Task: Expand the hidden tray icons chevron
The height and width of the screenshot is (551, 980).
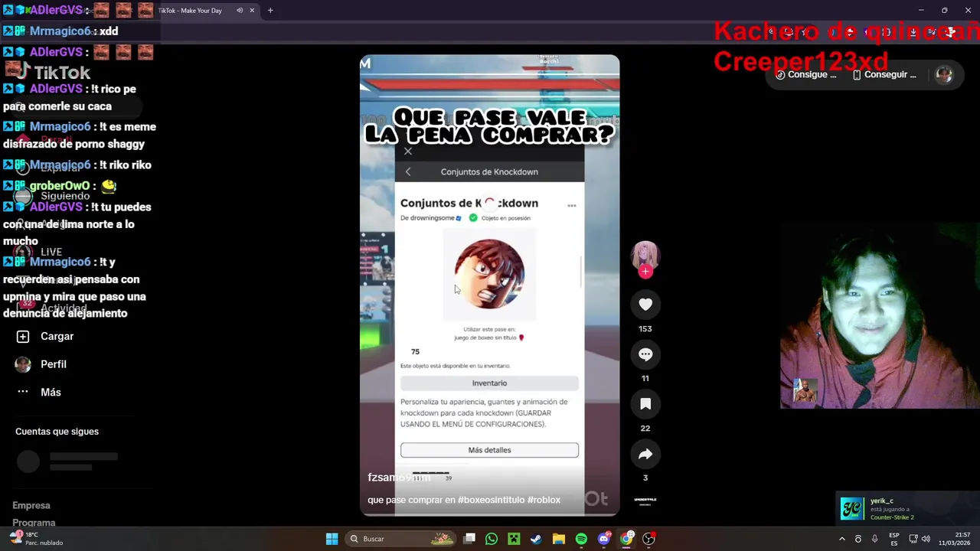Action: point(841,539)
